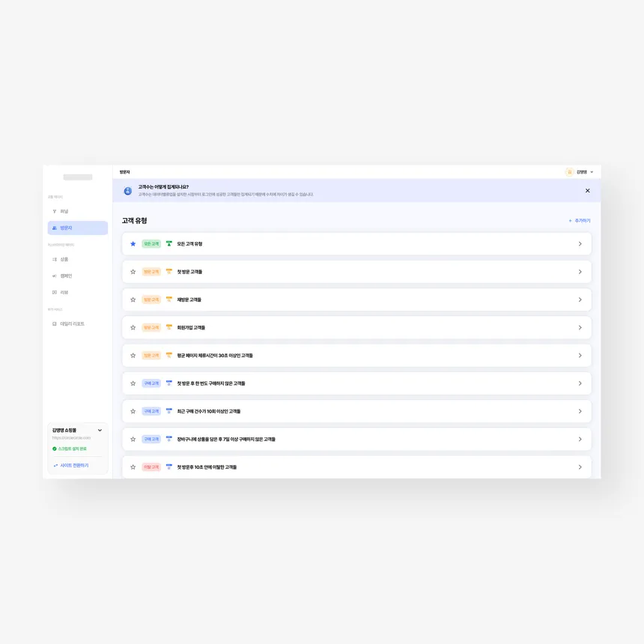Image resolution: width=644 pixels, height=644 pixels.
Task: Open the 첫 방문 고객들 row chevron
Action: pyautogui.click(x=580, y=272)
